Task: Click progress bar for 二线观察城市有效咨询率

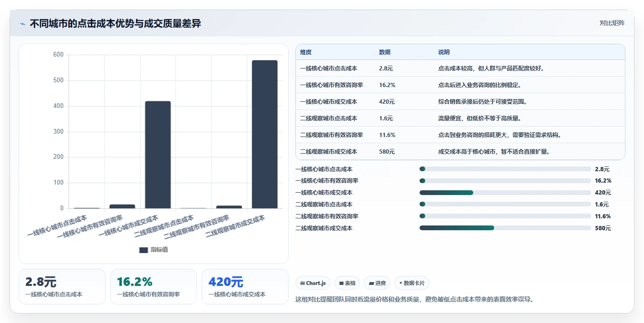Action: pos(505,216)
